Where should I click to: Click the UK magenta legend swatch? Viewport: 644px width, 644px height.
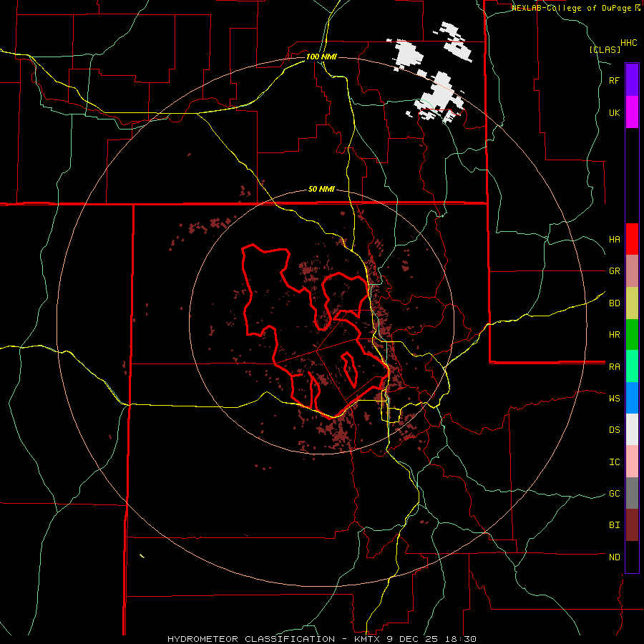[x=632, y=112]
